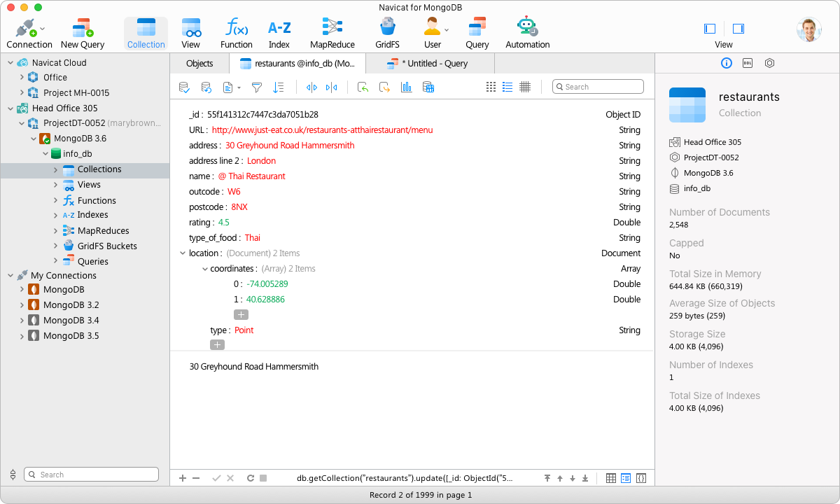Viewport: 840px width, 504px height.
Task: Click the collapse all fields icon
Action: pos(332,87)
